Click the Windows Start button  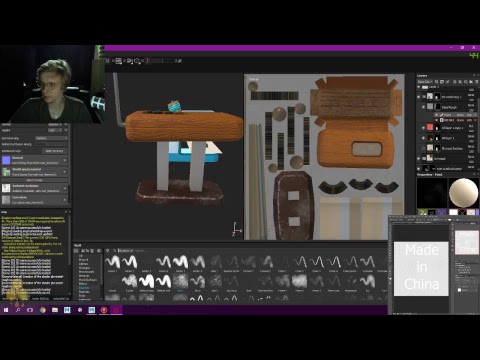pyautogui.click(x=6, y=310)
